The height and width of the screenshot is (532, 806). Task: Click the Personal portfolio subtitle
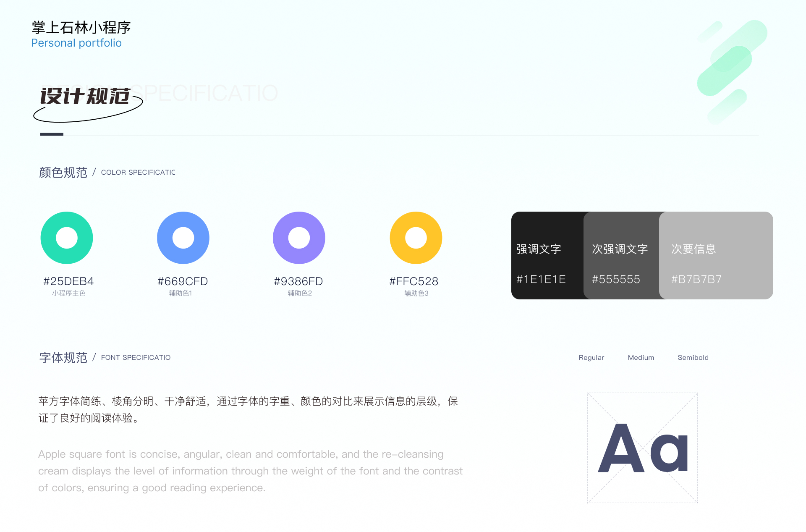pyautogui.click(x=76, y=43)
